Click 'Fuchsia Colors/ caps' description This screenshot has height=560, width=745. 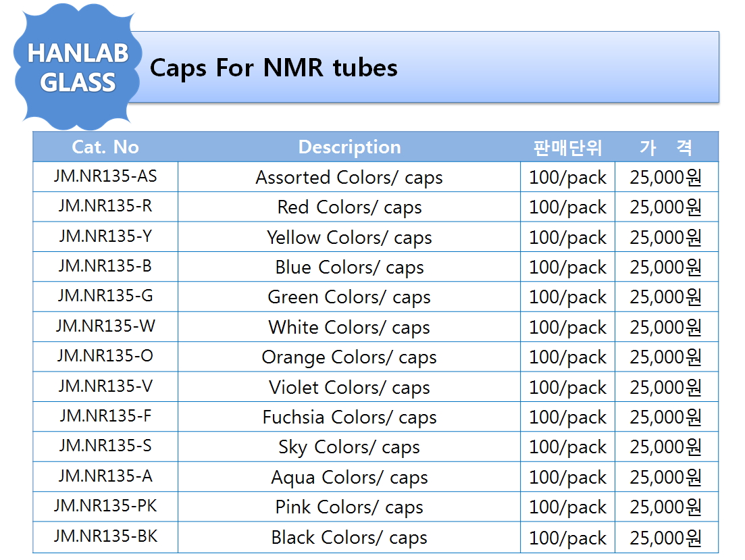point(349,417)
